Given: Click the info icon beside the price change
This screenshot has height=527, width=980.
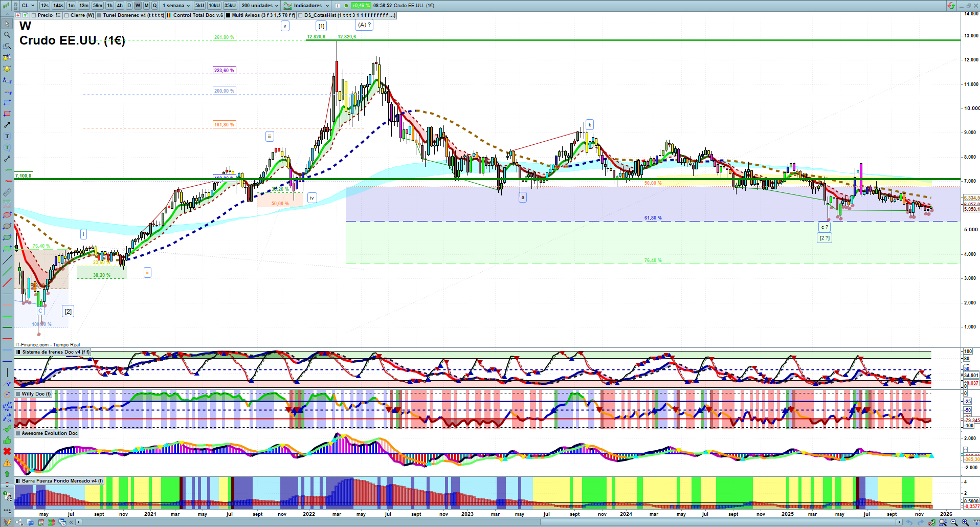Looking at the screenshot, I should tap(338, 6).
